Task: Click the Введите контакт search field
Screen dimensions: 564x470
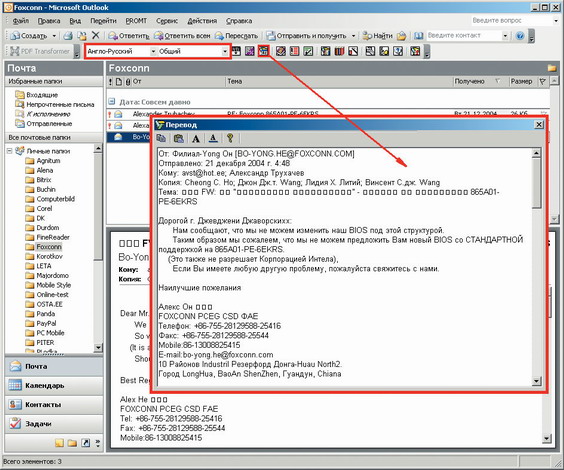Action: click(x=464, y=36)
